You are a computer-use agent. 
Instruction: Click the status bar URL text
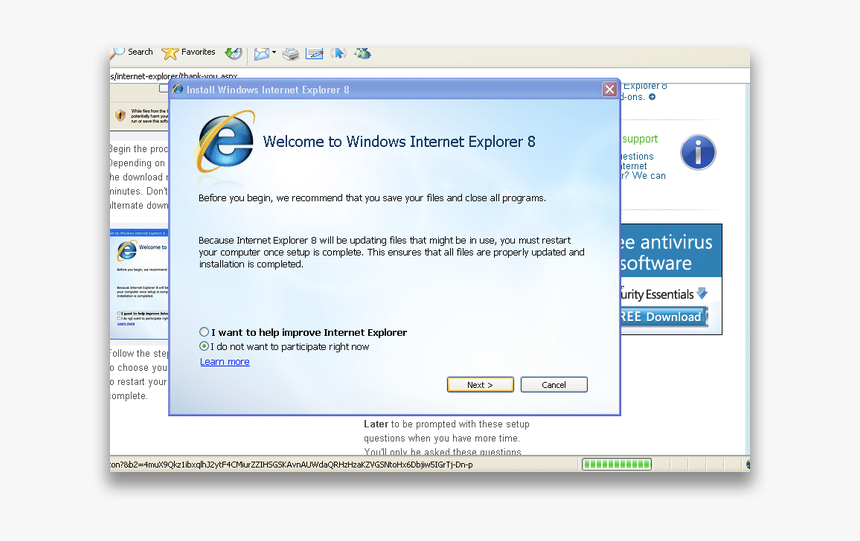click(291, 465)
